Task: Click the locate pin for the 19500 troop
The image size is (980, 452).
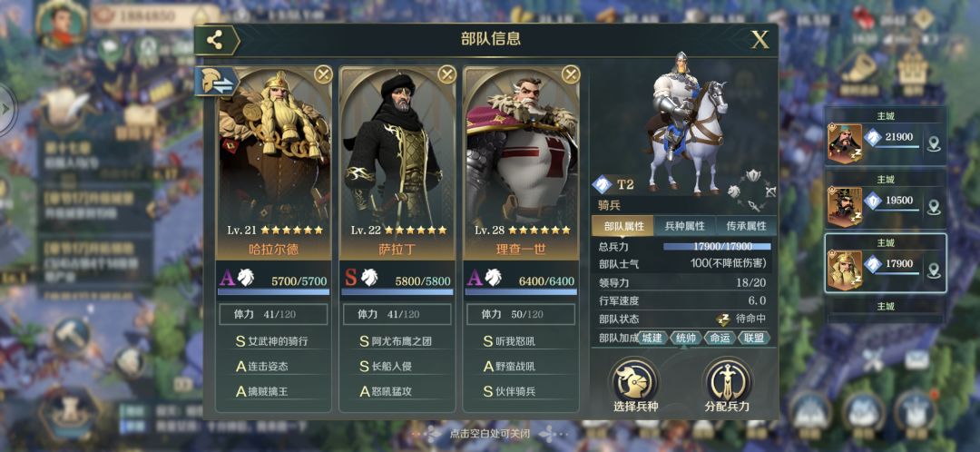Action: pos(934,208)
